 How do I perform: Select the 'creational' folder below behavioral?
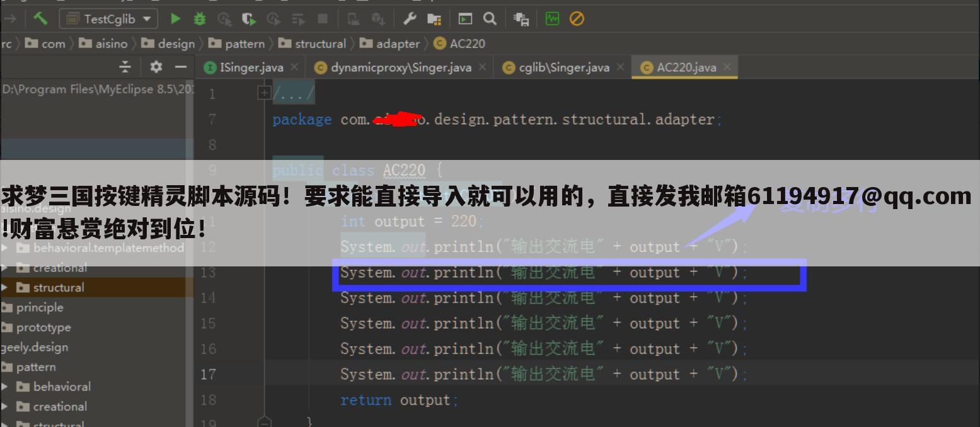click(x=60, y=406)
